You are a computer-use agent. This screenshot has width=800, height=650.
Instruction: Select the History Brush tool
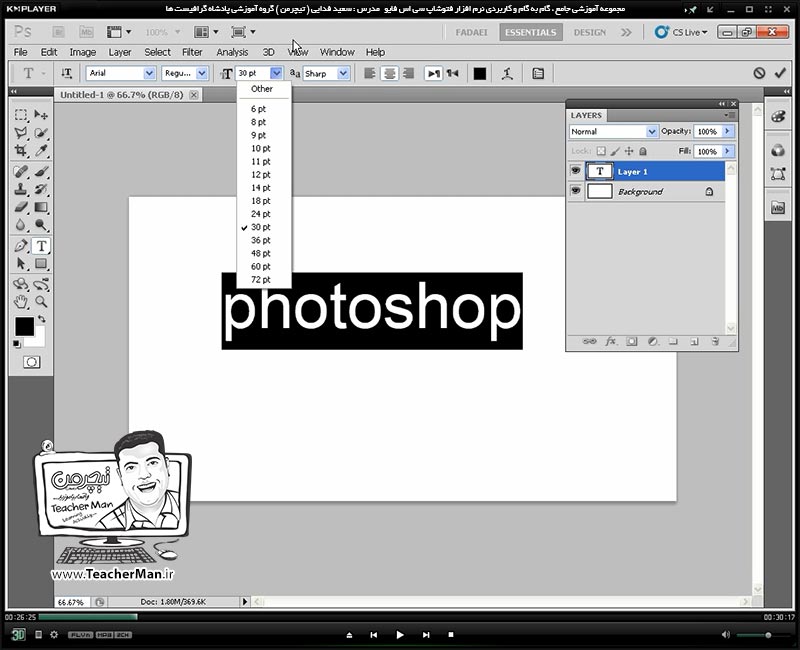coord(41,189)
